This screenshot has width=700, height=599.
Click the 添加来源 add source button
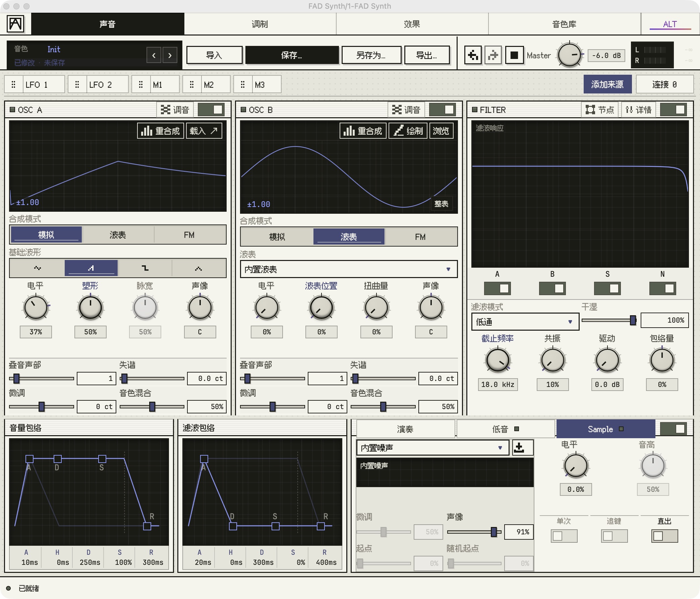click(607, 84)
